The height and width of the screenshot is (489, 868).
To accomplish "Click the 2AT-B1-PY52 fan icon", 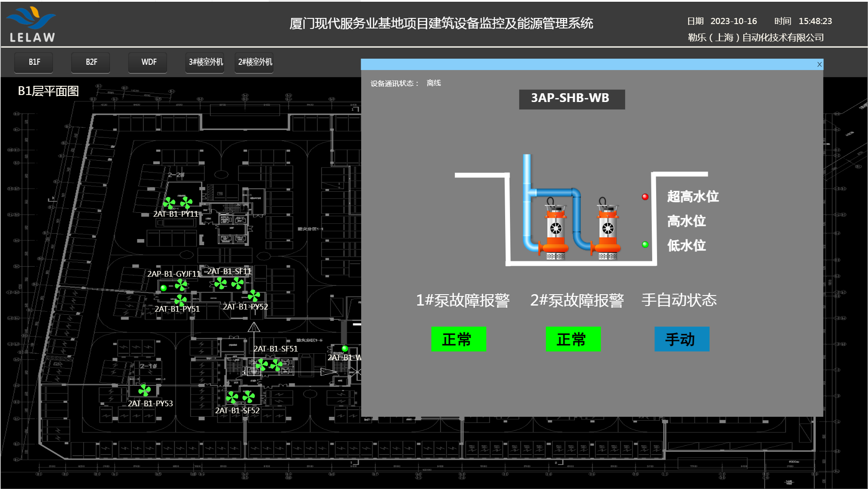I will (254, 296).
